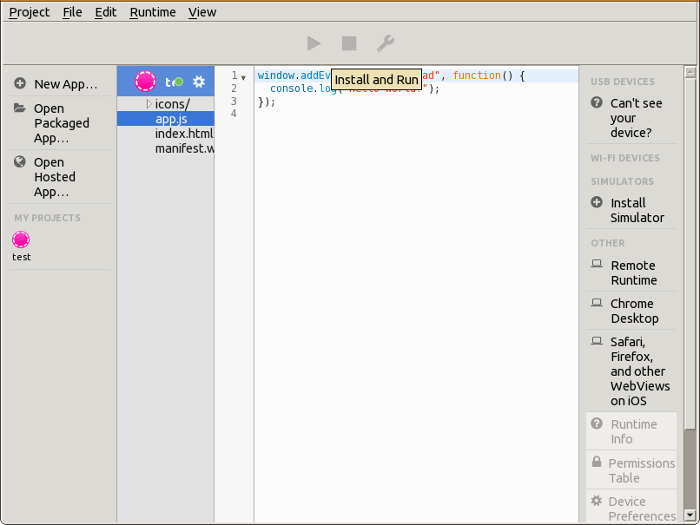Screen dimensions: 700x525
Task: Click the laptop icon beside Chrome Desktop
Action: tap(596, 302)
